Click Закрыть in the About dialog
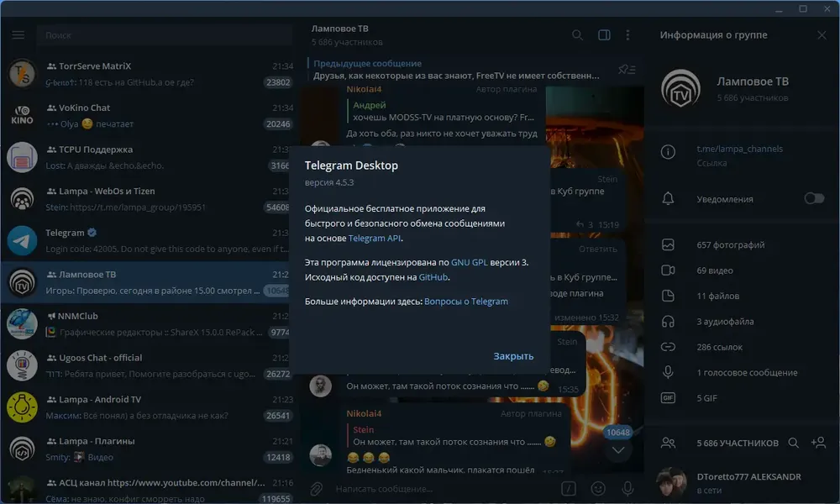The width and height of the screenshot is (840, 504). coord(513,356)
